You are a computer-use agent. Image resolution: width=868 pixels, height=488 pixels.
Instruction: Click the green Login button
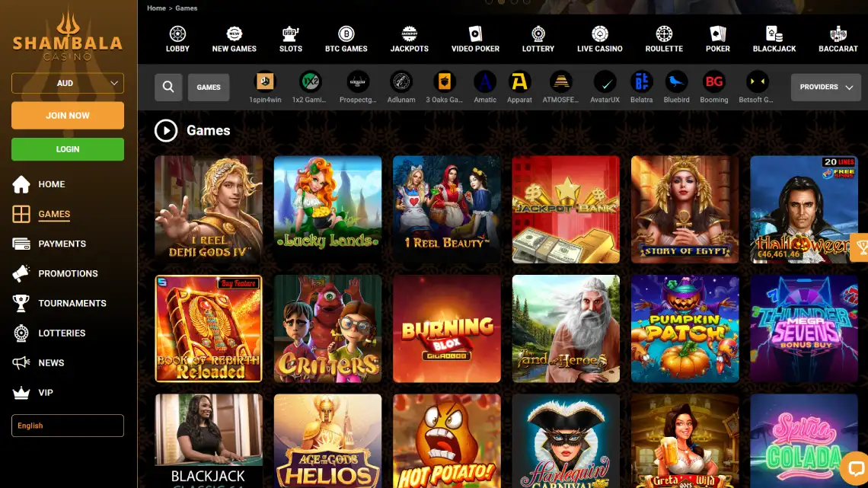click(68, 149)
